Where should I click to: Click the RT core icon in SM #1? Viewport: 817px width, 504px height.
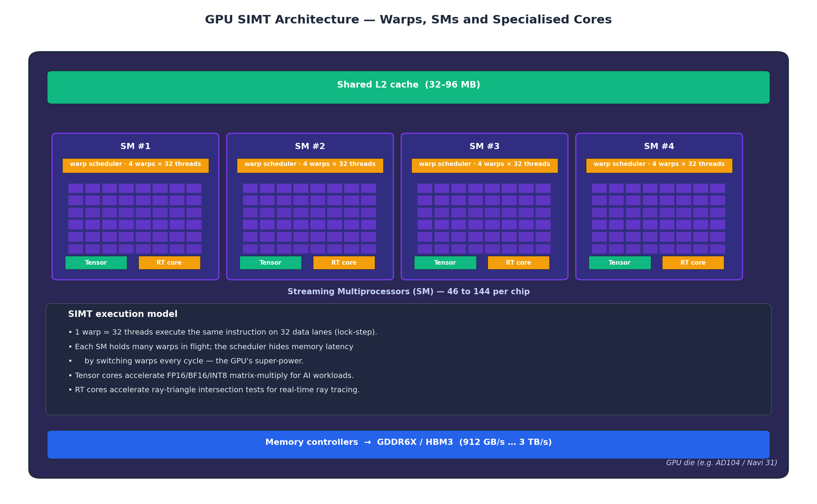(169, 262)
